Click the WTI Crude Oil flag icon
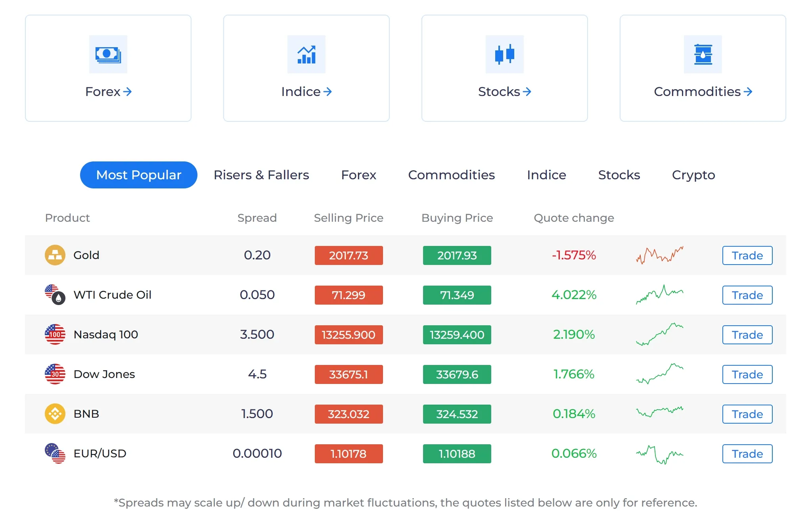Screen dimensions: 812x522 pos(55,295)
